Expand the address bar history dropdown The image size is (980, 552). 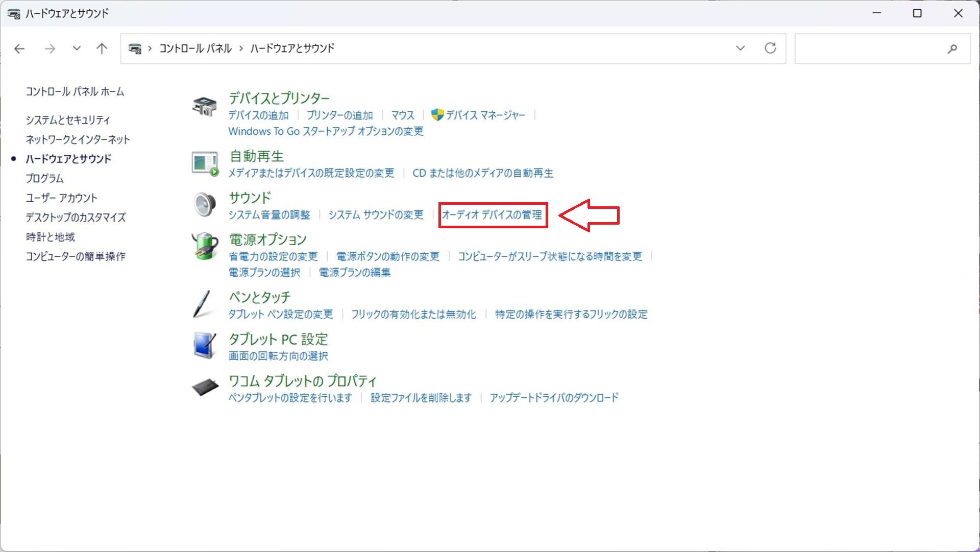[740, 49]
